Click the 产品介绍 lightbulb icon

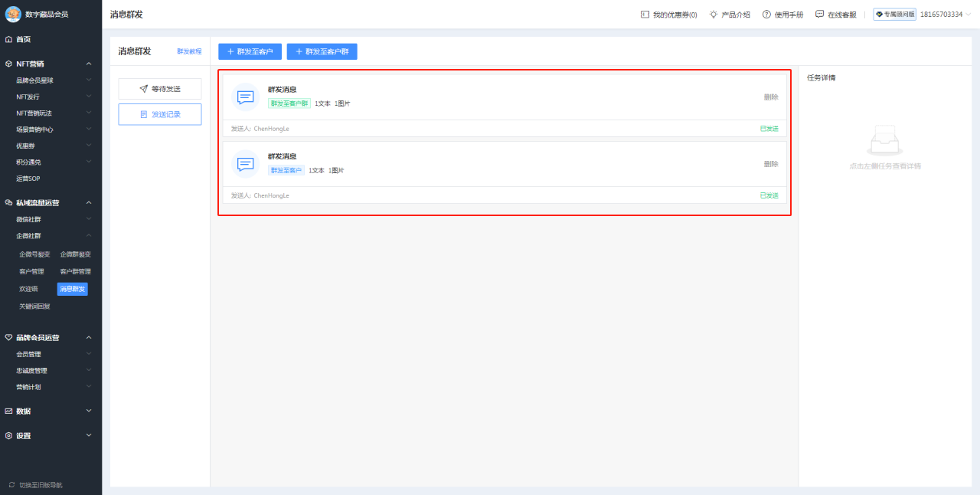pyautogui.click(x=711, y=14)
